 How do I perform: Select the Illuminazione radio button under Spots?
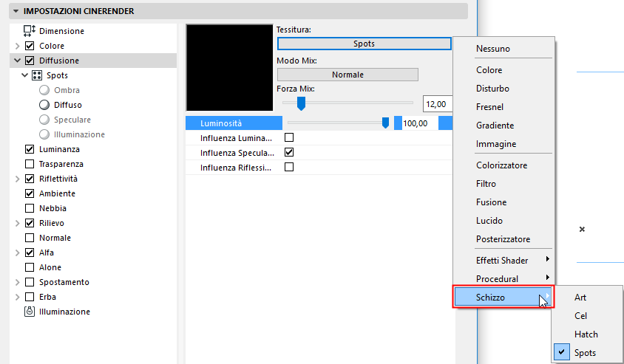44,134
